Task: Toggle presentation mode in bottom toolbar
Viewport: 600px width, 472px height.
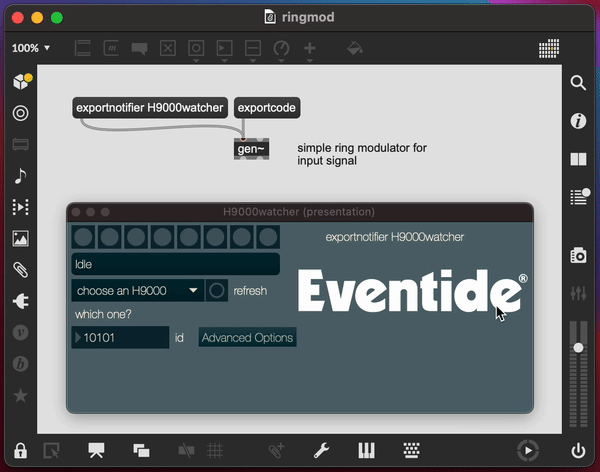Action: [x=96, y=451]
